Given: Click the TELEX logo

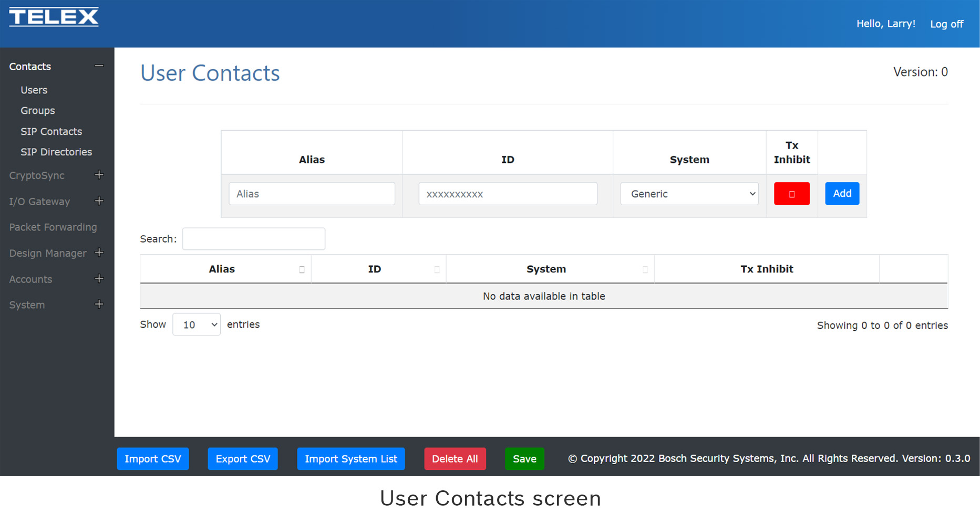Looking at the screenshot, I should (x=54, y=17).
